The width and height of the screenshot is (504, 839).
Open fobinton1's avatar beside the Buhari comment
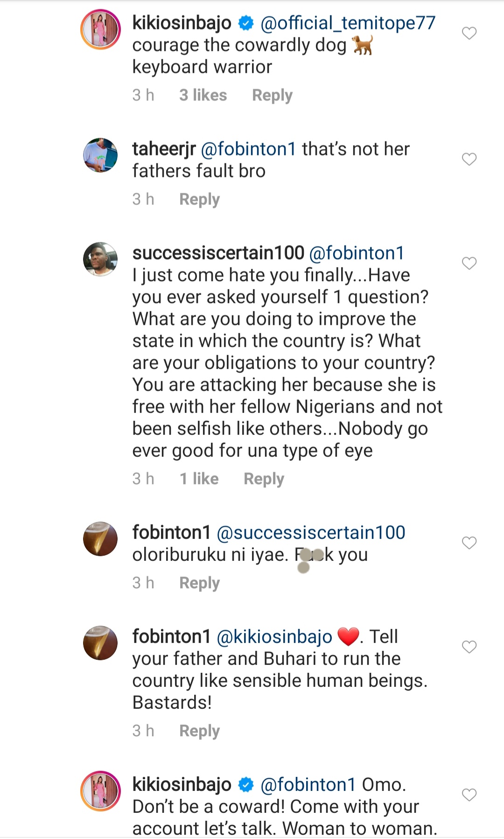[100, 643]
